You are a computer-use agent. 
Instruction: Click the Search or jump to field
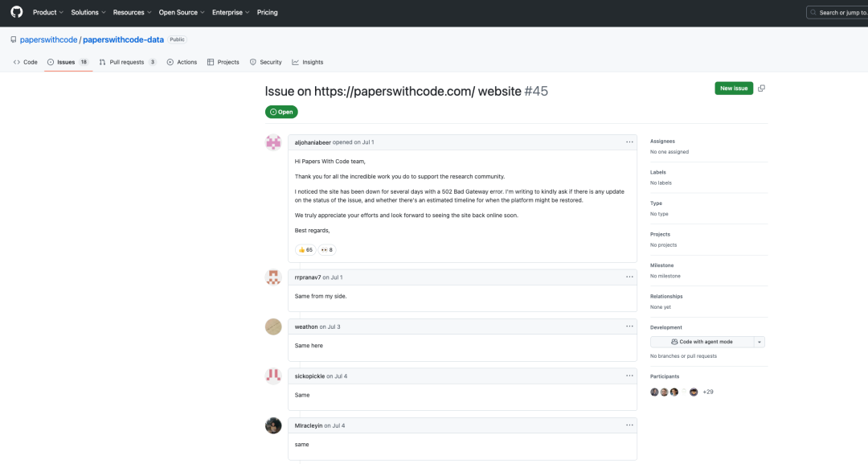[838, 12]
